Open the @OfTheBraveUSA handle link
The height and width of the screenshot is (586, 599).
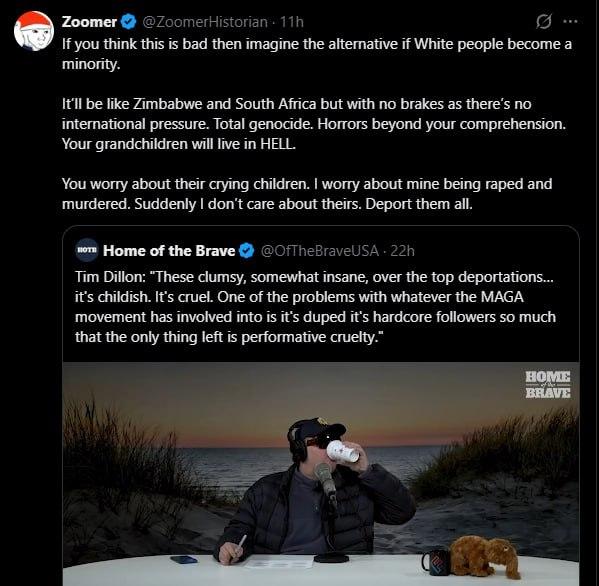click(320, 251)
